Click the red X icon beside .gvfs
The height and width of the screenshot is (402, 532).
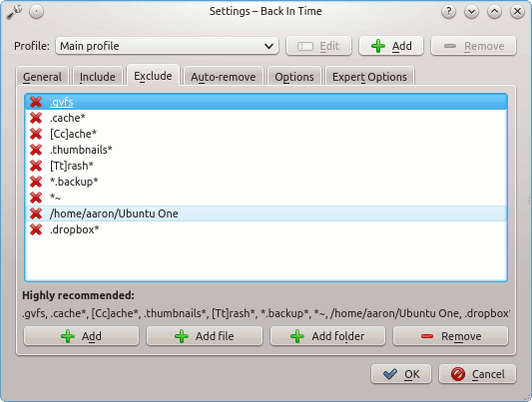click(36, 102)
